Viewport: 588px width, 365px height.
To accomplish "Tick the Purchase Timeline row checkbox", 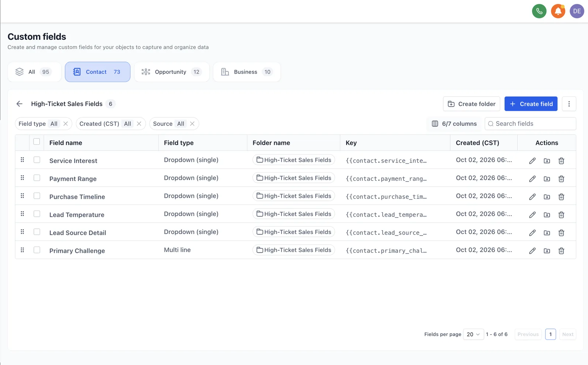I will [x=37, y=196].
